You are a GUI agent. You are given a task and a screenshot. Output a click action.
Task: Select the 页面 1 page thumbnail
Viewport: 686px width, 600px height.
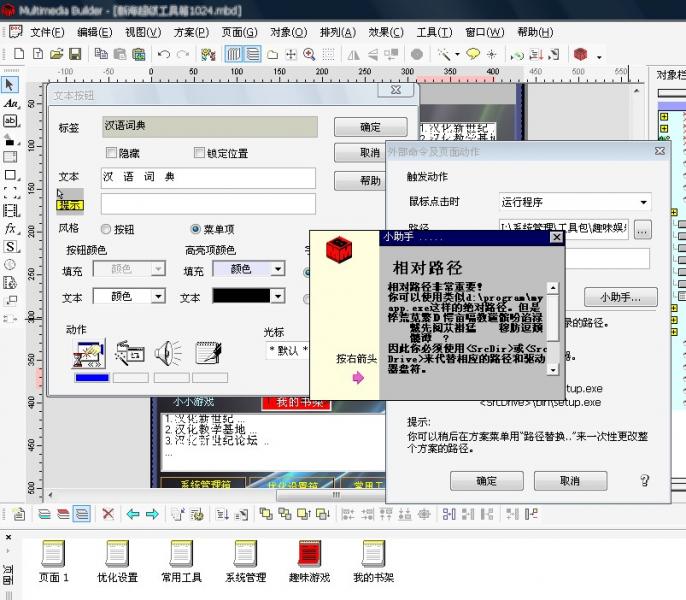[x=53, y=561]
